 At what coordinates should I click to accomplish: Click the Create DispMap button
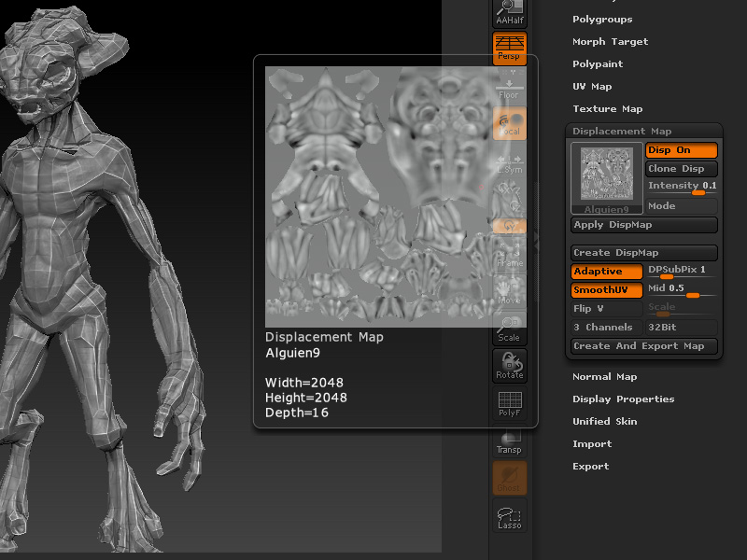pos(644,253)
